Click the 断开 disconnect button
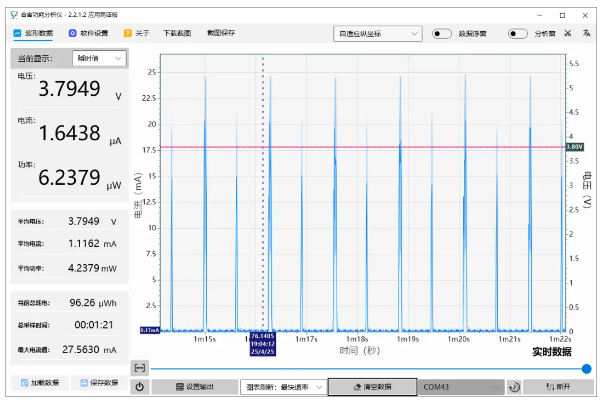The width and height of the screenshot is (602, 404). (559, 387)
